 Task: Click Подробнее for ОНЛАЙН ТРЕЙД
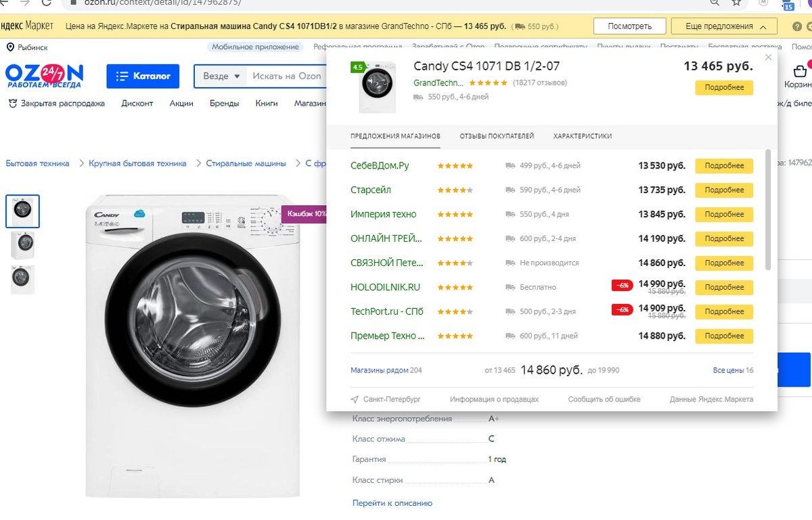click(724, 239)
